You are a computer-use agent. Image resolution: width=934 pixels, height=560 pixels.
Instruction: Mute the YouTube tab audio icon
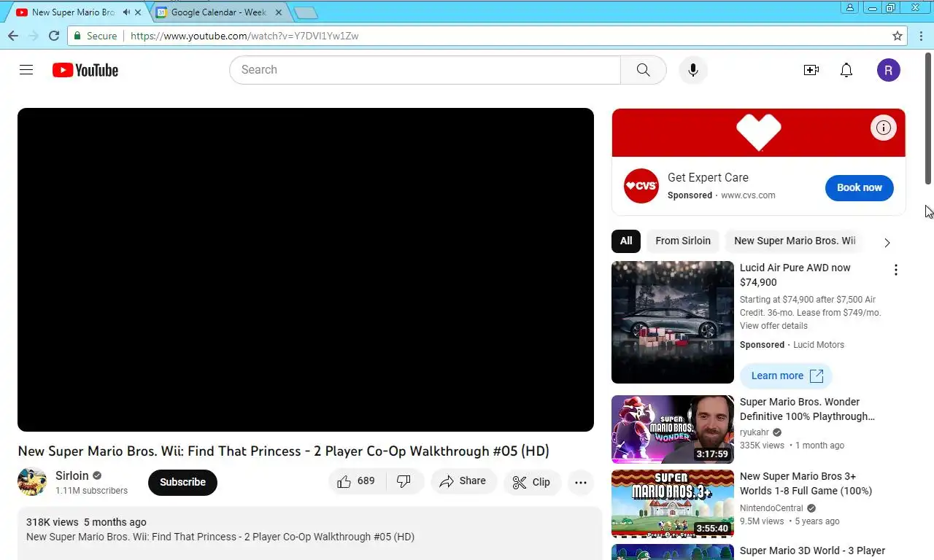coord(126,12)
